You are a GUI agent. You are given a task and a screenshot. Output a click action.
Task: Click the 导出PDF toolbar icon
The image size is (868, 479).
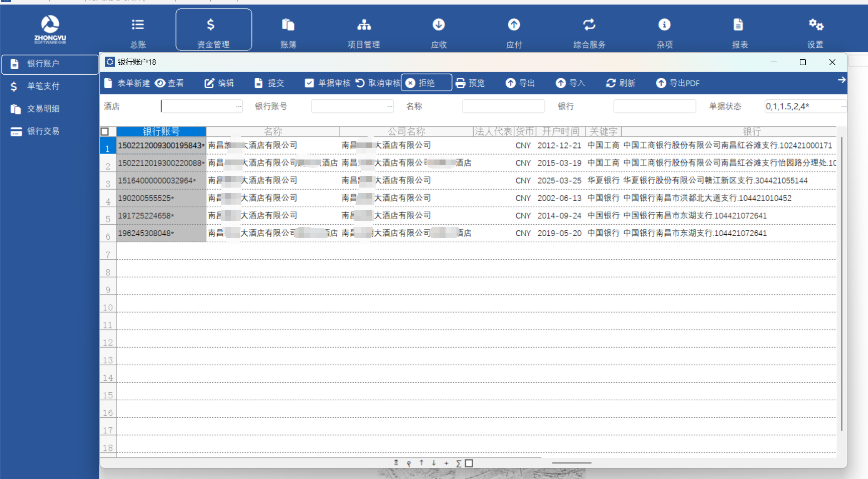661,83
